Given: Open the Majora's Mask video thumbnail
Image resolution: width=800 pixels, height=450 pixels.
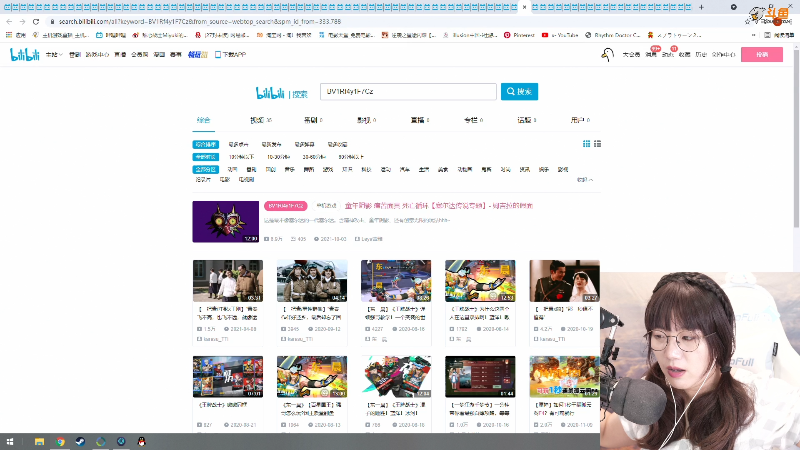Looking at the screenshot, I should (226, 221).
